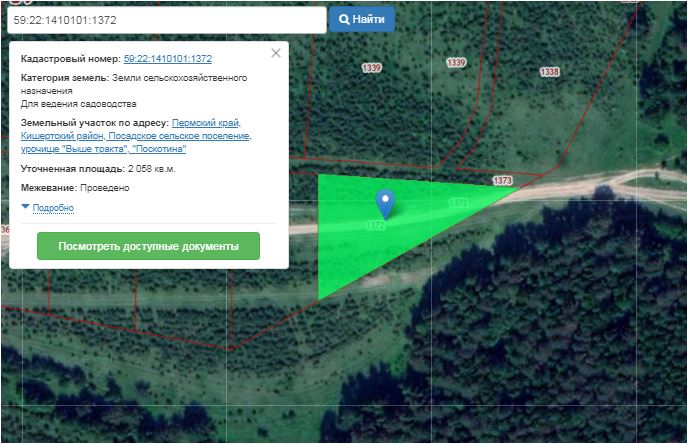Click the Подробно dropdown arrow icon
Screen dimensions: 688x444
pyautogui.click(x=25, y=207)
